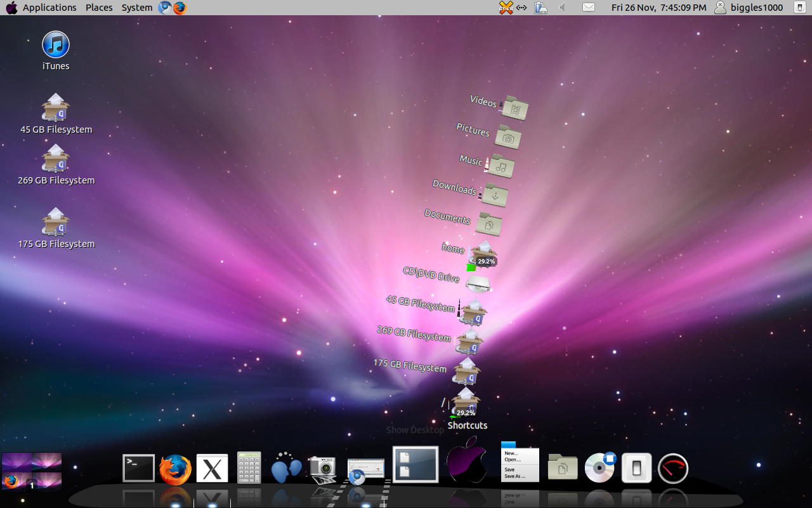
Task: Unmute the volume speaker in the panel
Action: [x=561, y=8]
